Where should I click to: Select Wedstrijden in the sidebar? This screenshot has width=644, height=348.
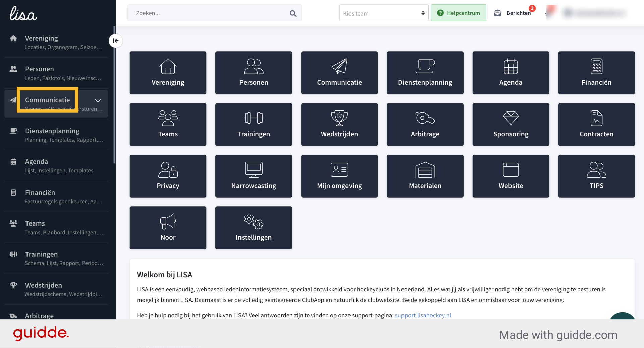coord(56,289)
